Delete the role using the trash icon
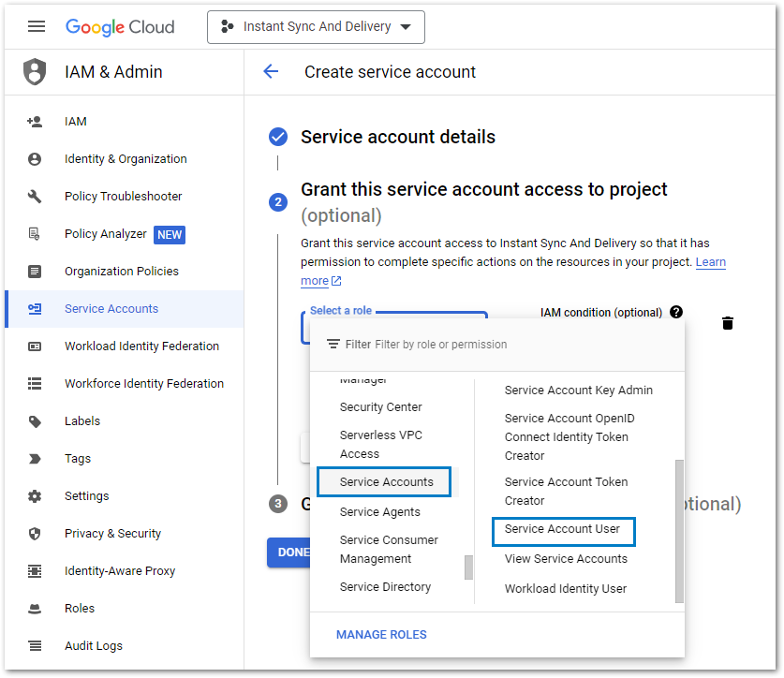784x678 pixels. tap(728, 323)
